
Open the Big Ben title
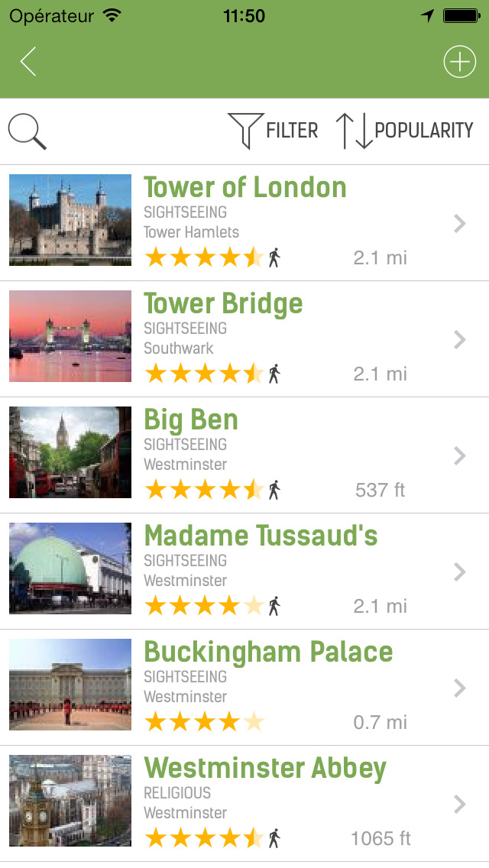(191, 419)
